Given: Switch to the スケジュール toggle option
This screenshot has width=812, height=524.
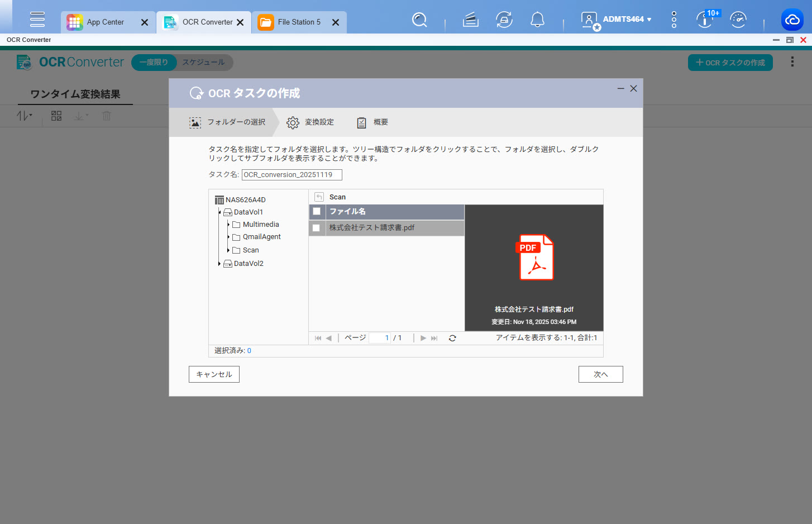Looking at the screenshot, I should (203, 63).
